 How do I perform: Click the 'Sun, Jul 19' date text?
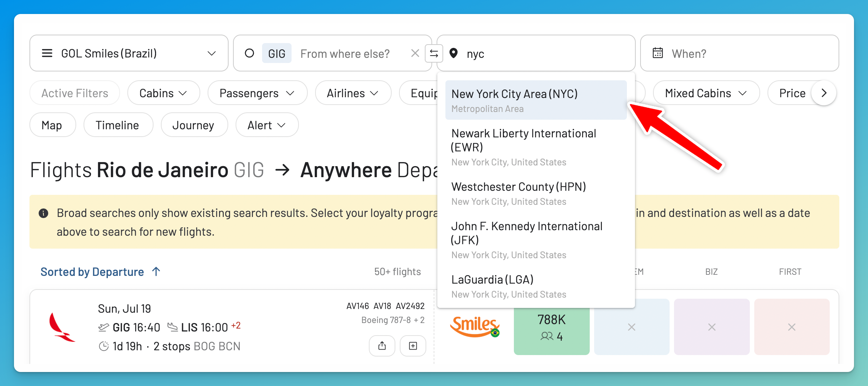[124, 309]
